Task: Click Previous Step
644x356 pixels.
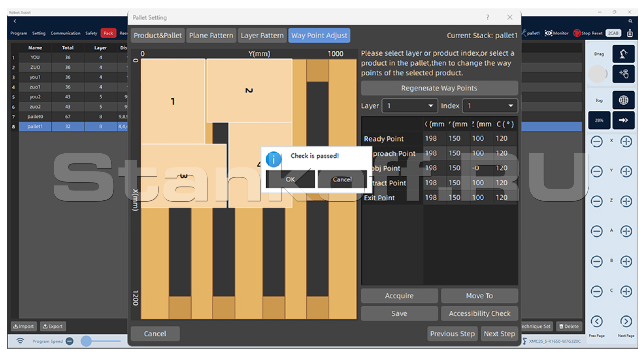Action: tap(452, 334)
